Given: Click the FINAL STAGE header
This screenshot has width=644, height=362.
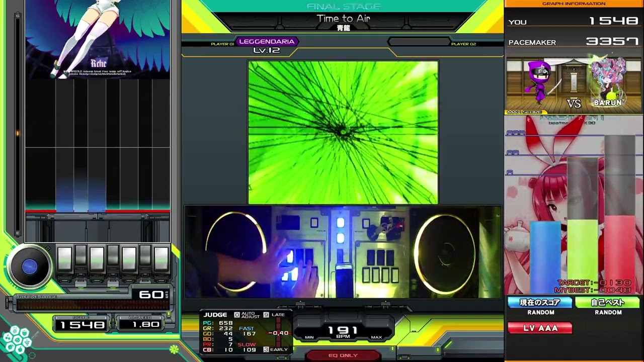Looking at the screenshot, I should click(343, 6).
